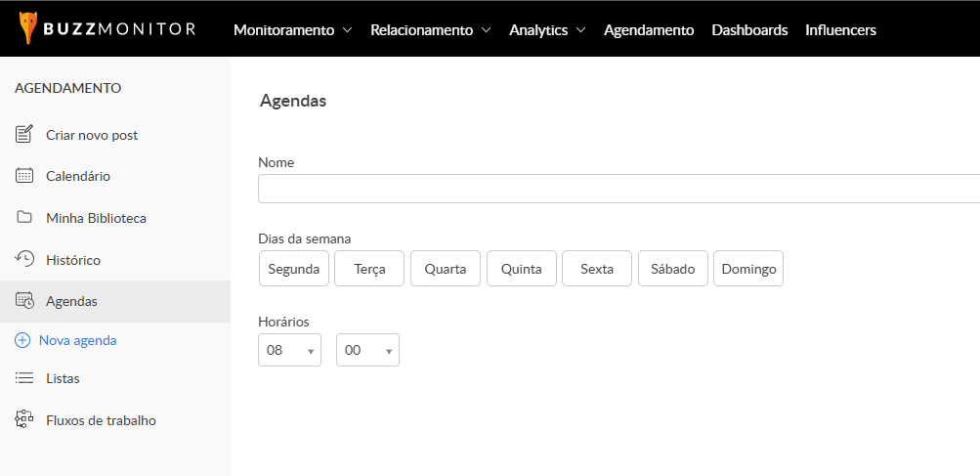980x476 pixels.
Task: Click the Nova agenda link
Action: 77,340
